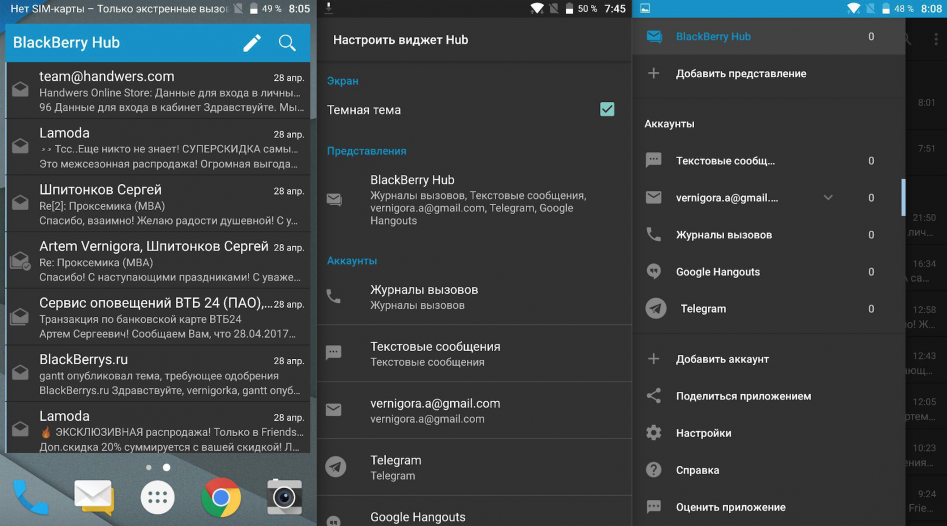Screen dimensions: 947x526
Task: Open Текстовые сообщ... account in drawer
Action: [768, 161]
